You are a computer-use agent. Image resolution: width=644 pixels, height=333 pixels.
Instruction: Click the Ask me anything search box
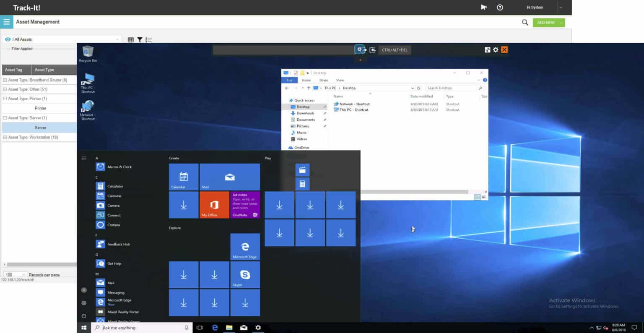[142, 328]
